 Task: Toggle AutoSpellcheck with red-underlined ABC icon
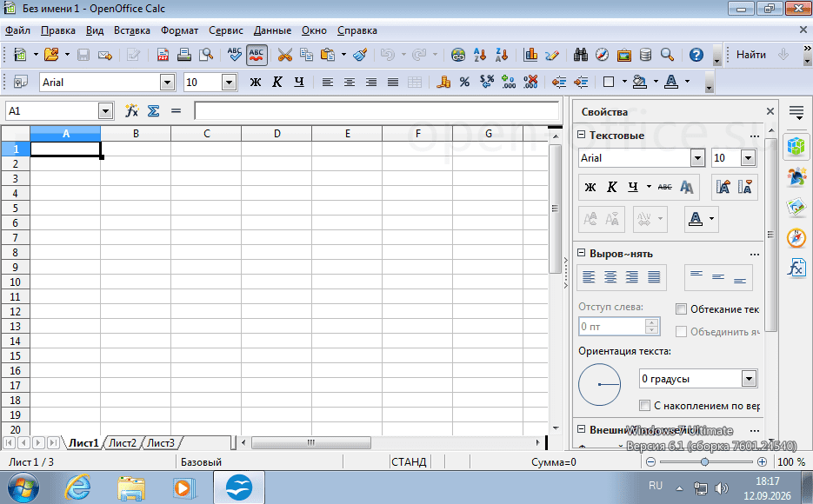coord(257,55)
